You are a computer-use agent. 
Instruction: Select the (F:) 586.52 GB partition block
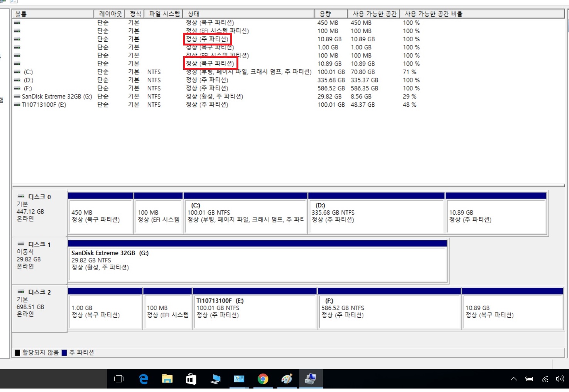[390, 309]
